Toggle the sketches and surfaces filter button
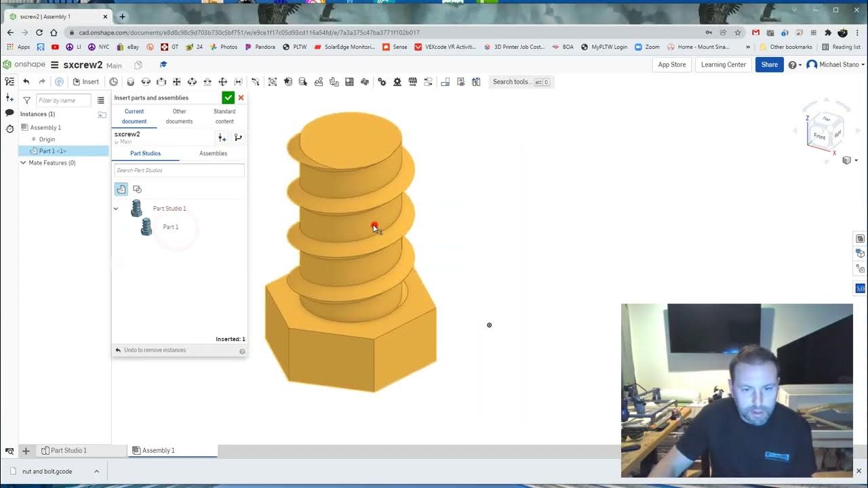The height and width of the screenshot is (488, 868). [137, 189]
